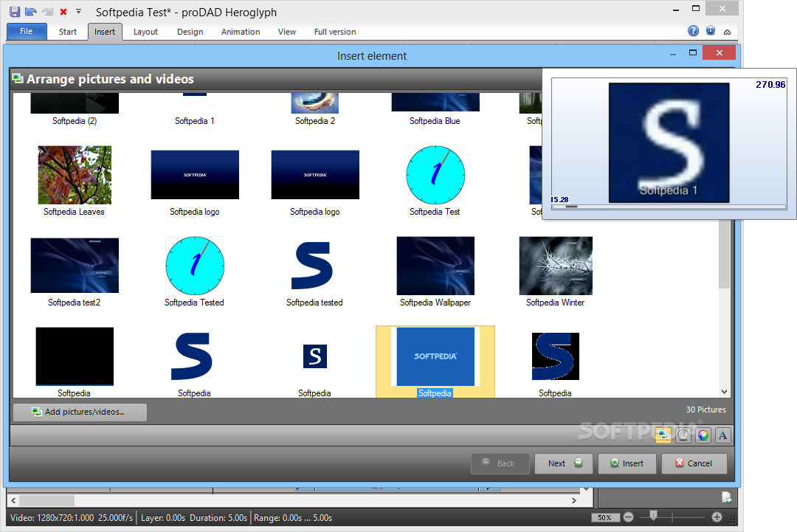Close the Insert element dialog

coord(720,53)
